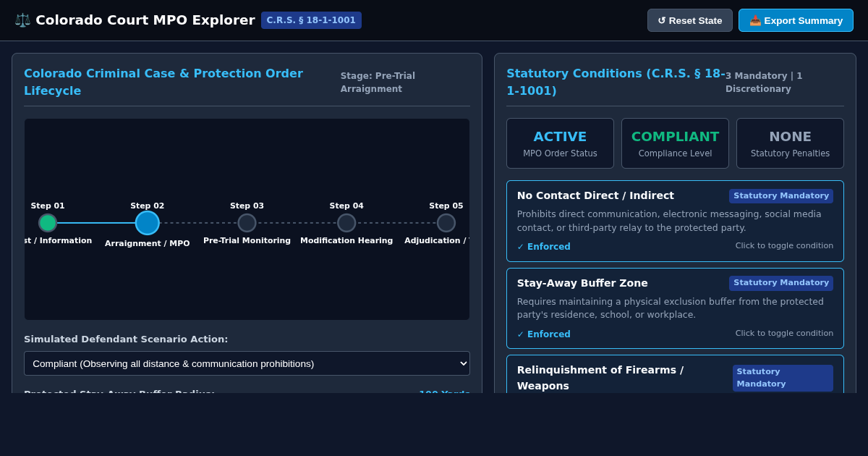The image size is (868, 456).
Task: Go to Step 04 Modification Hearing node
Action: [346, 223]
